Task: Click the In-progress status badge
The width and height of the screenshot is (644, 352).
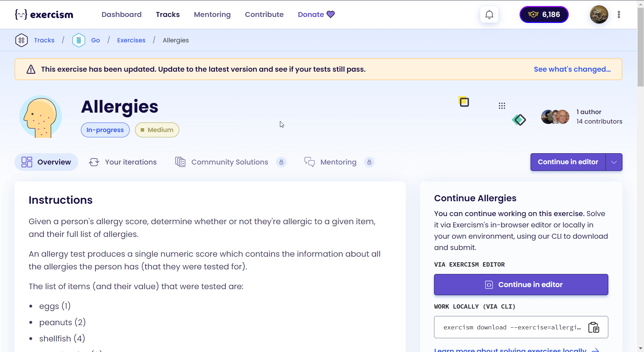Action: tap(105, 130)
